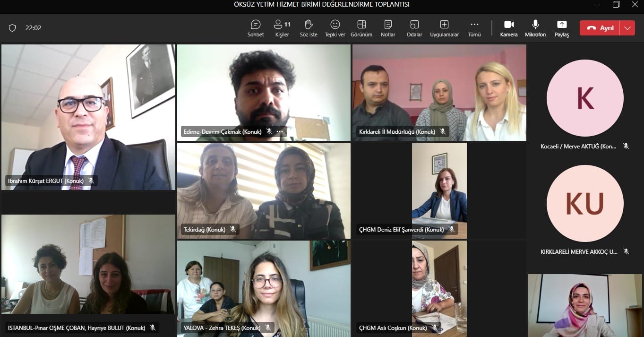Screen dimensions: 644x337
Task: Select ÇHGM Deniz Elif Şanverdi video
Action: tap(439, 190)
